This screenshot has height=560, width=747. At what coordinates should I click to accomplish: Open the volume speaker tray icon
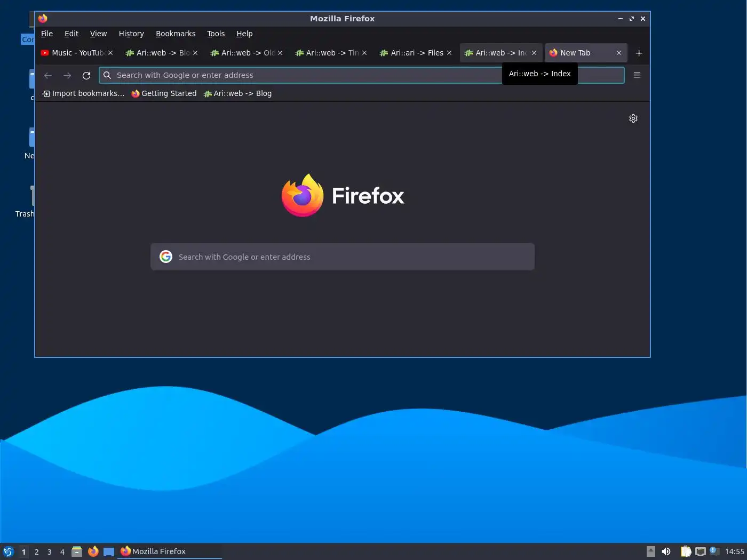[x=666, y=551]
